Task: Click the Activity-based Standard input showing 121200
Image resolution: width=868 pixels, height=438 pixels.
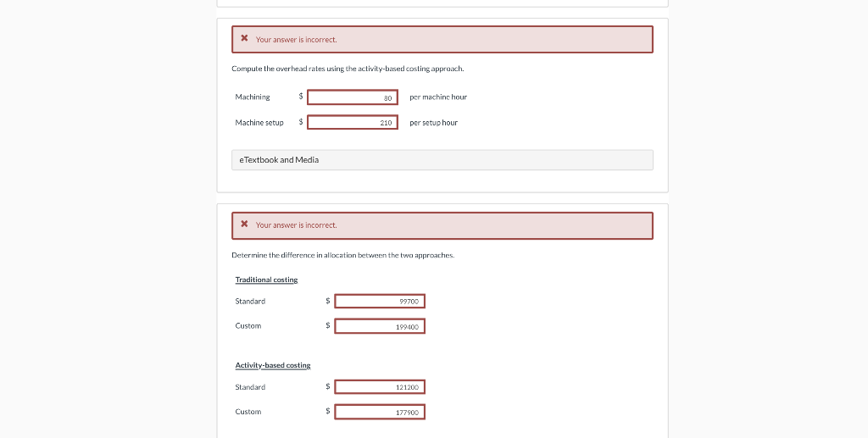Action: (x=380, y=387)
